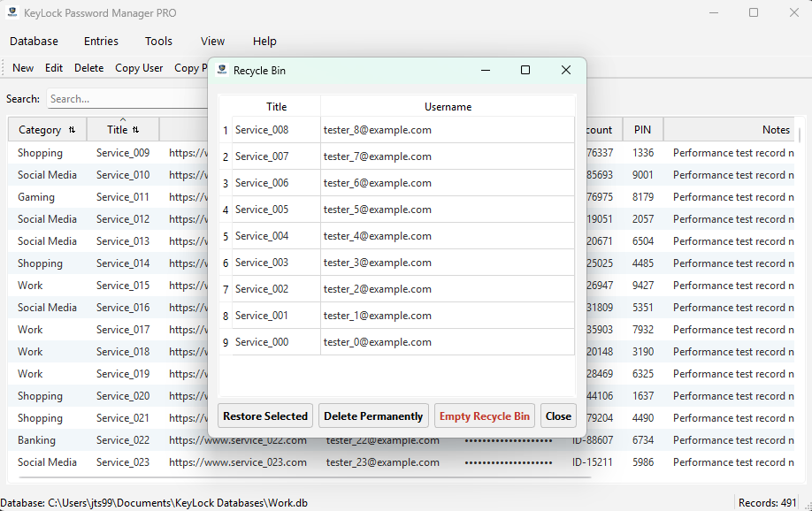Select Service_003 in Recycle Bin
This screenshot has height=511, width=812.
[276, 263]
